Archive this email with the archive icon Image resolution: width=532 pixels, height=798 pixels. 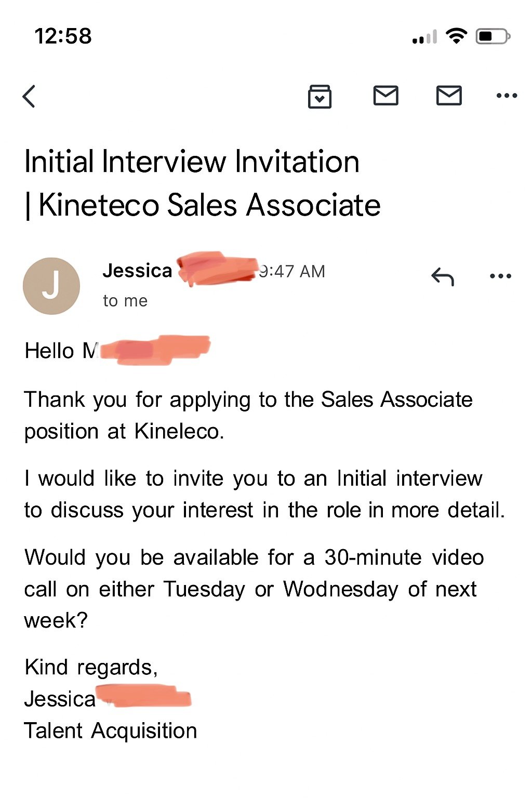(x=320, y=97)
